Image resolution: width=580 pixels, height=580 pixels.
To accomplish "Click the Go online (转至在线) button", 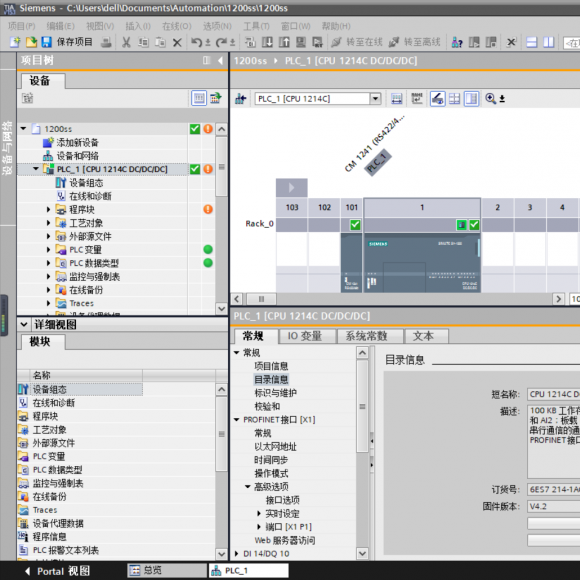I will [x=357, y=42].
